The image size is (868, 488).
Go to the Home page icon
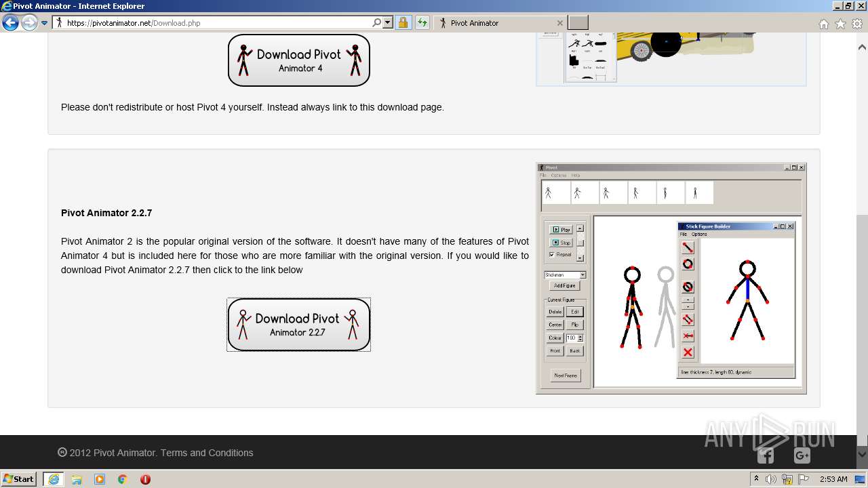click(x=823, y=24)
